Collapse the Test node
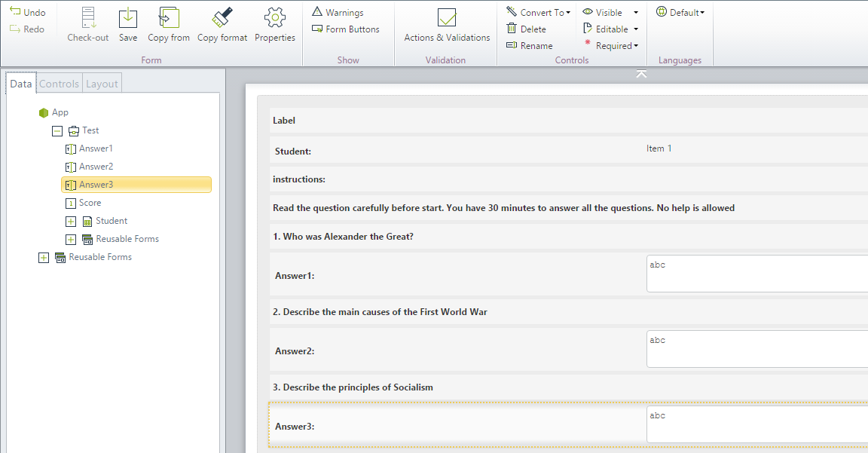The width and height of the screenshot is (868, 453). [x=57, y=131]
